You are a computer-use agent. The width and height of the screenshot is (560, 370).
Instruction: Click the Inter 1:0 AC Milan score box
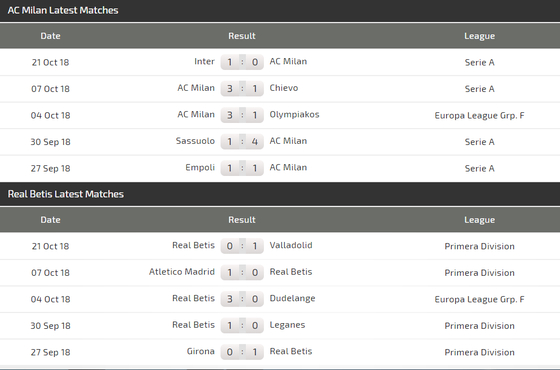pyautogui.click(x=242, y=62)
